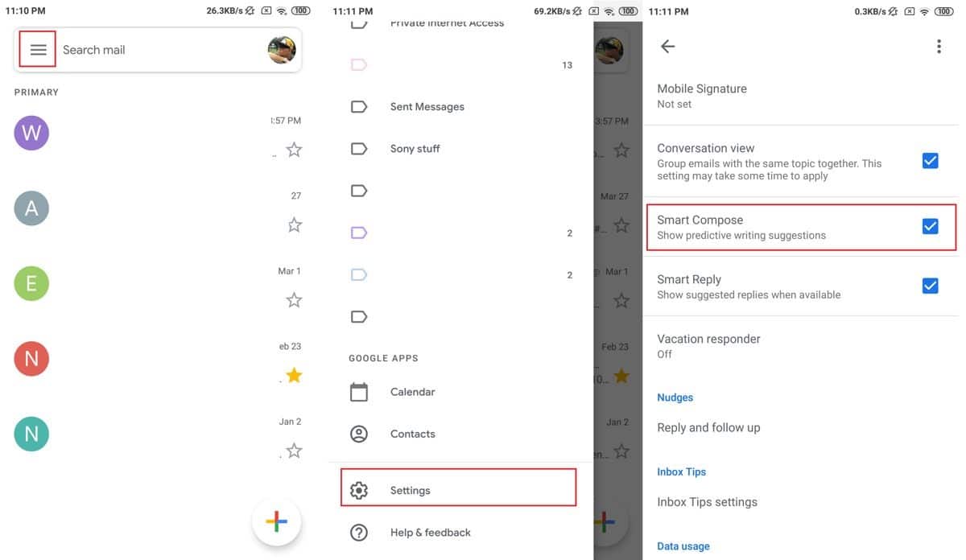Unstar the yellow-starred Feb 23 email
966x560 pixels.
[295, 375]
